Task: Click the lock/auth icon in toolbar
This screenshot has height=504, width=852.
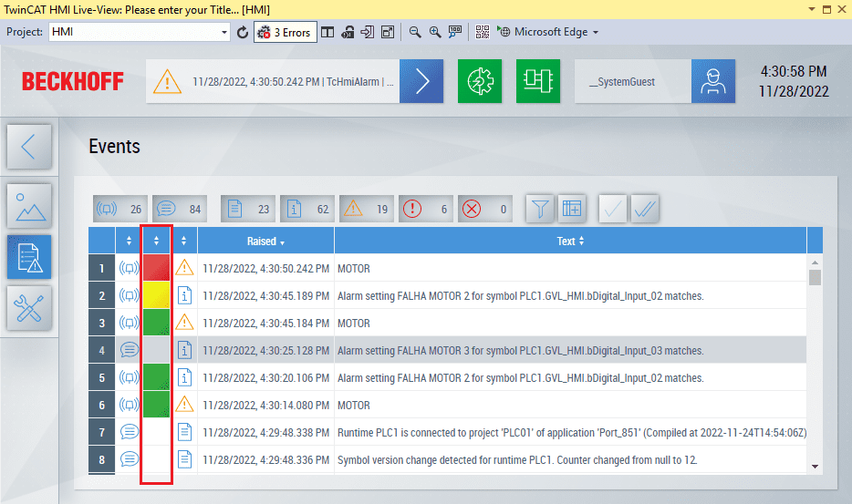Action: coord(348,33)
